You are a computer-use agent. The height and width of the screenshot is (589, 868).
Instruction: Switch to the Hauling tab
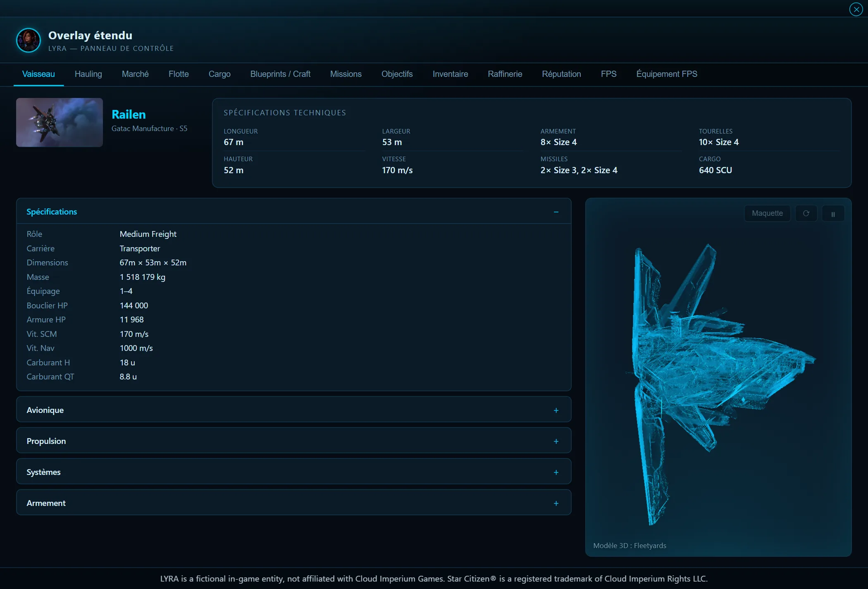(x=88, y=74)
